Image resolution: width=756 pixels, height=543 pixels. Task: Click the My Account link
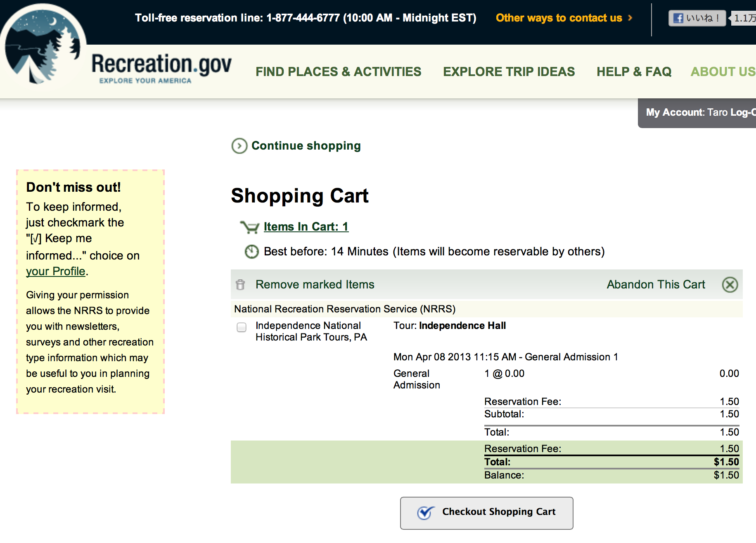click(x=675, y=112)
